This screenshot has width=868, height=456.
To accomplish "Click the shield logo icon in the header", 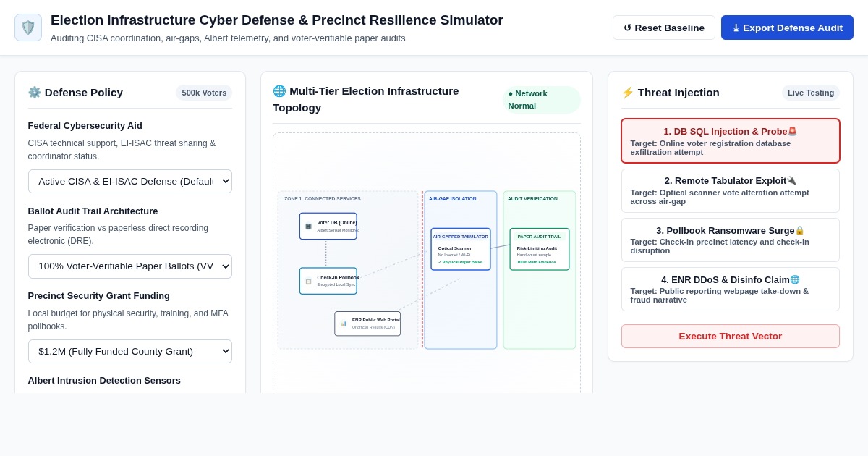I will pos(28,28).
